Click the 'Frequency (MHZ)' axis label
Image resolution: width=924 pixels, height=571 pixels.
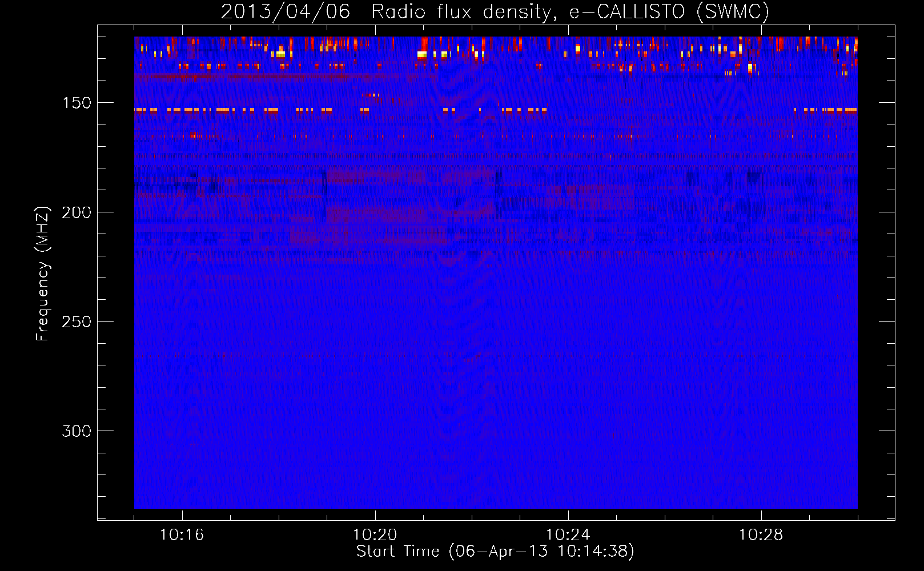43,274
